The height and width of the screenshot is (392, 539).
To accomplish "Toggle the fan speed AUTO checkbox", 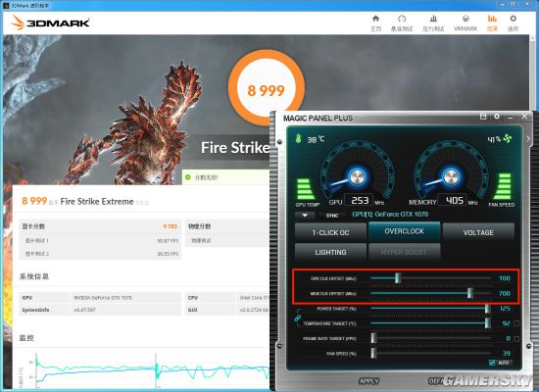I will 492,363.
